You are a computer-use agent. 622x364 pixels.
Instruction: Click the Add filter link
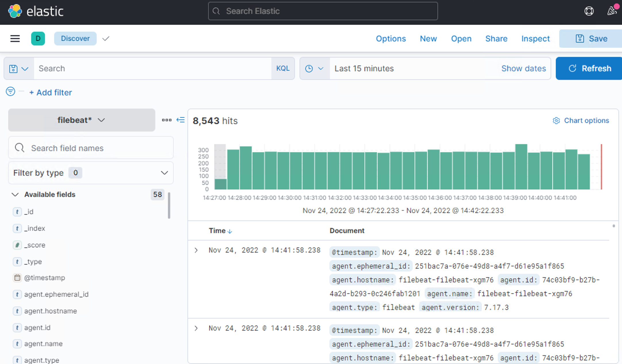pyautogui.click(x=51, y=92)
